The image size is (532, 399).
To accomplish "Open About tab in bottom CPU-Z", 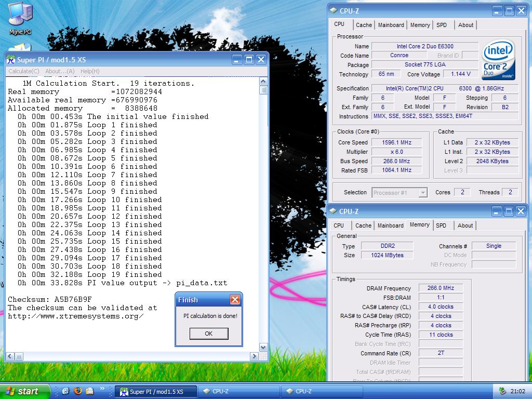I will 465,225.
